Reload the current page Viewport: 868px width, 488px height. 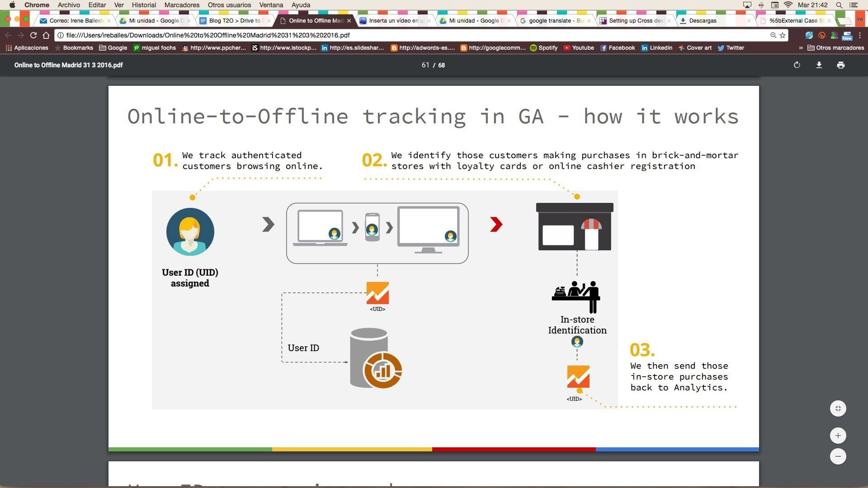pyautogui.click(x=33, y=35)
